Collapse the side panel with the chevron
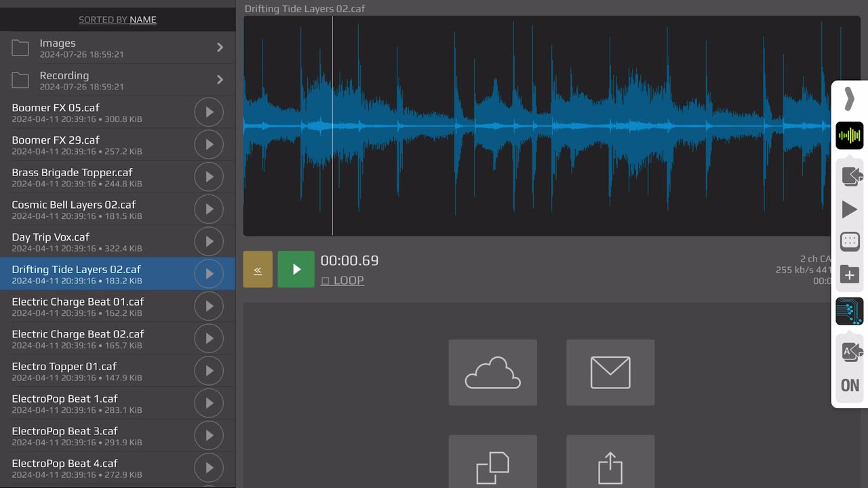Image resolution: width=868 pixels, height=488 pixels. pos(850,100)
